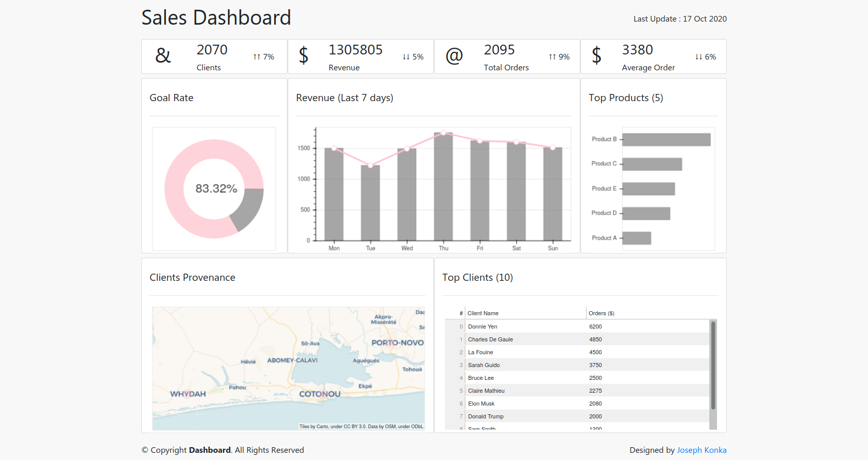The height and width of the screenshot is (460, 868).
Task: Click the ampersand icon on Clients card
Action: [x=163, y=55]
